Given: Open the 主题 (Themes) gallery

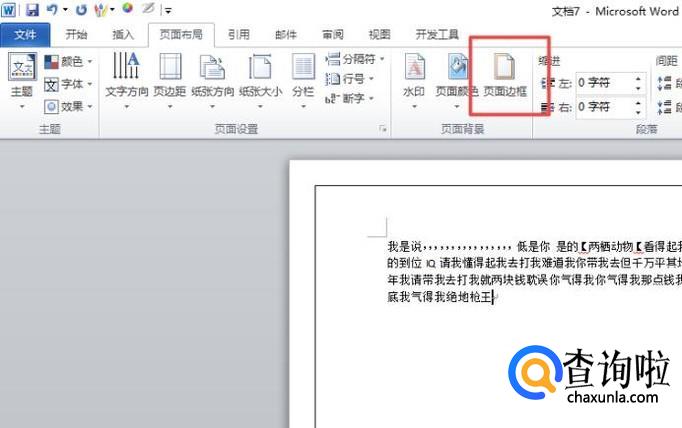Looking at the screenshot, I should tap(21, 78).
